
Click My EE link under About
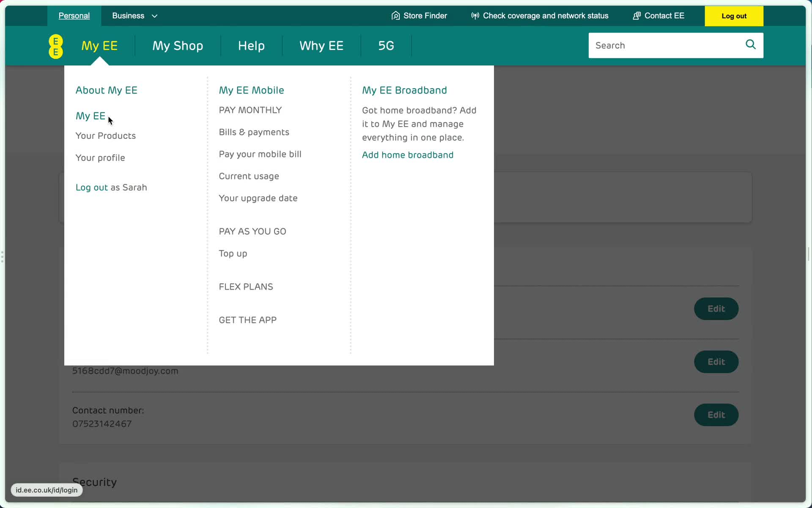(91, 116)
